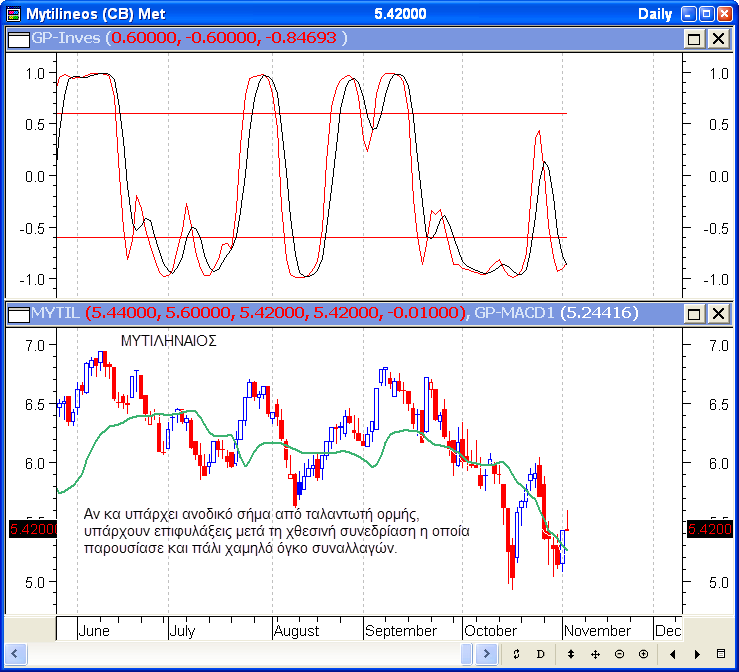Close the GP-Inves indicator pane
This screenshot has height=672, width=739.
(718, 38)
